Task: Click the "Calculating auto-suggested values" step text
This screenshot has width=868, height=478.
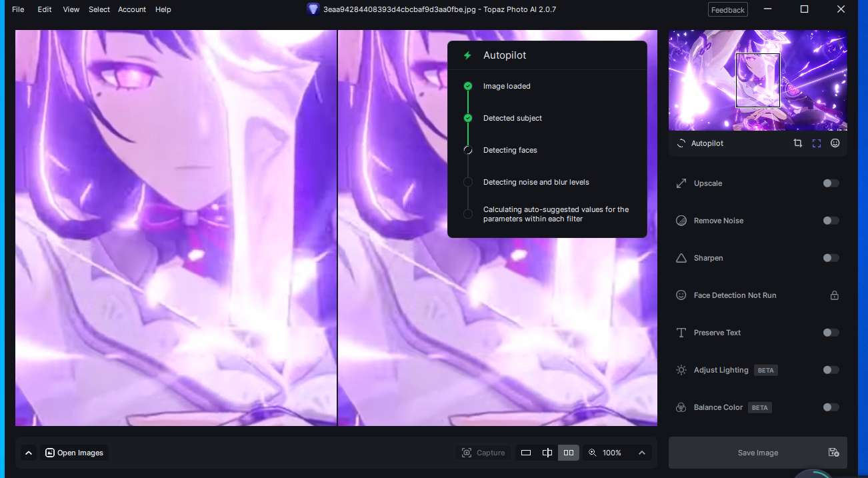Action: [x=556, y=214]
